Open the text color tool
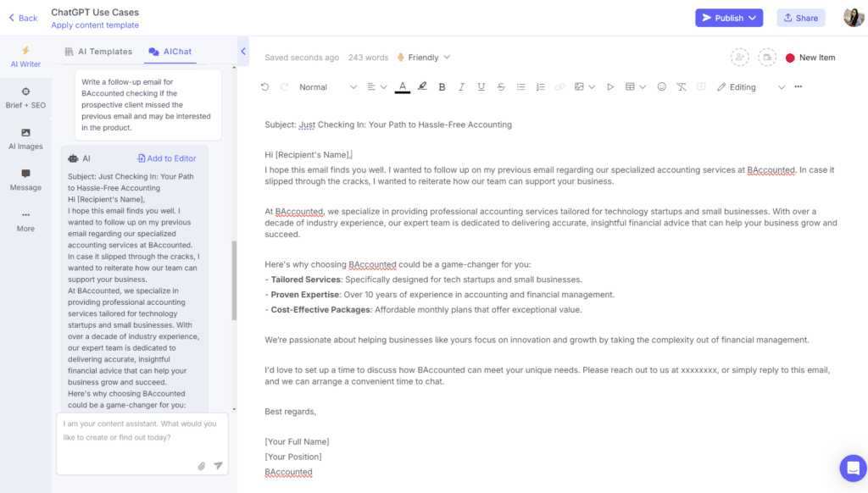 (x=403, y=87)
